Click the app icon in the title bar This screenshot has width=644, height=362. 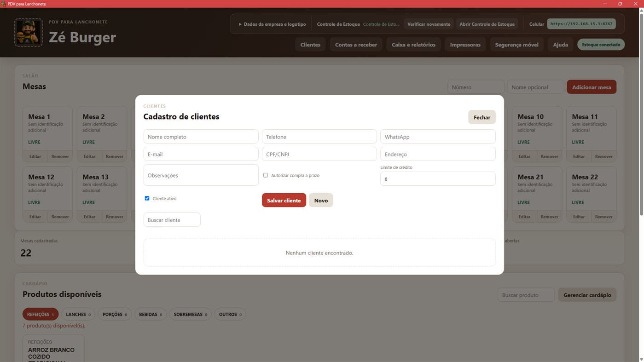coord(3,4)
